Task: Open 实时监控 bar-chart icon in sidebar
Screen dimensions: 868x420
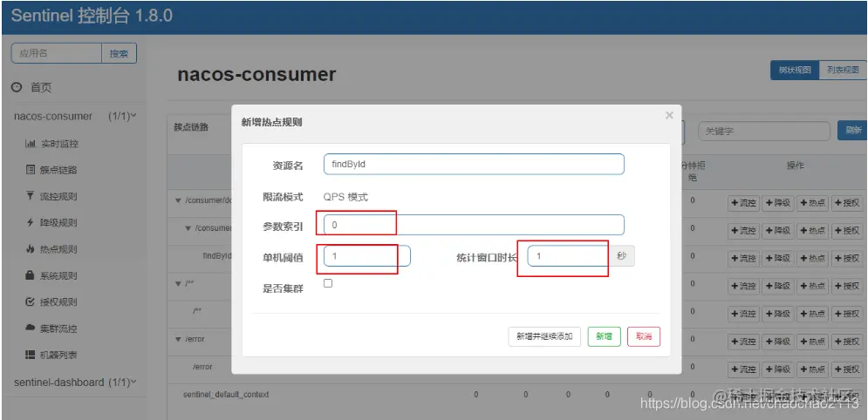Action: 31,144
